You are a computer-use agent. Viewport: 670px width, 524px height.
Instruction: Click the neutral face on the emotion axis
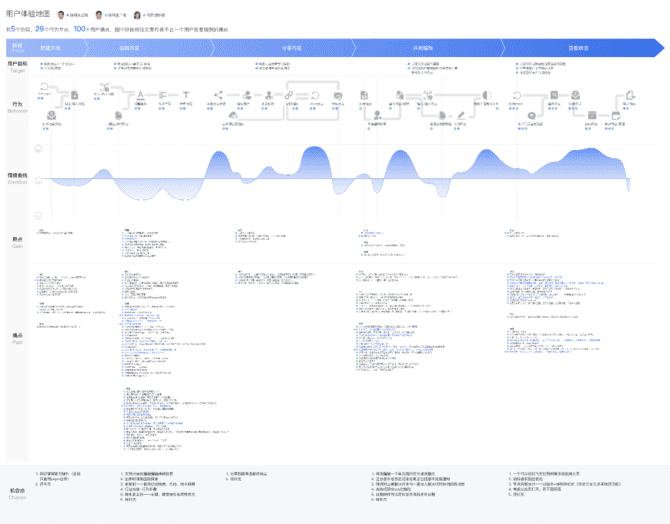point(38,180)
